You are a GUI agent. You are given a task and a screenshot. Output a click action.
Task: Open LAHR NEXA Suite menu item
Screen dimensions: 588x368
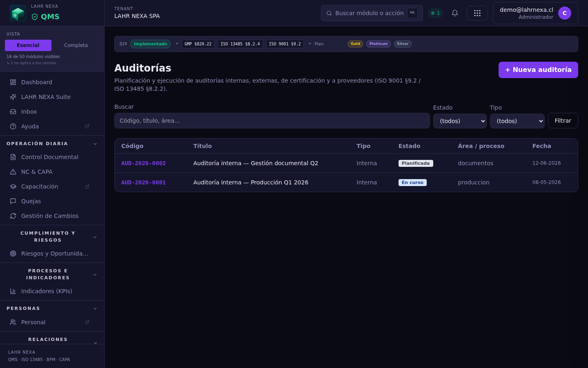[52, 97]
